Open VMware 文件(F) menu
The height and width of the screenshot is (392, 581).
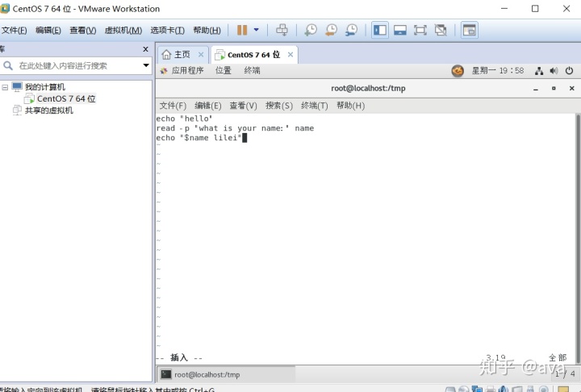point(14,31)
